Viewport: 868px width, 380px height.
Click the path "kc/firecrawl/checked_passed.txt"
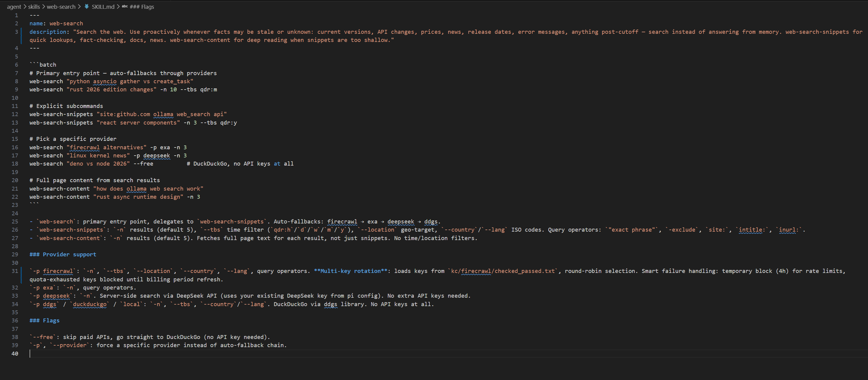[503, 271]
